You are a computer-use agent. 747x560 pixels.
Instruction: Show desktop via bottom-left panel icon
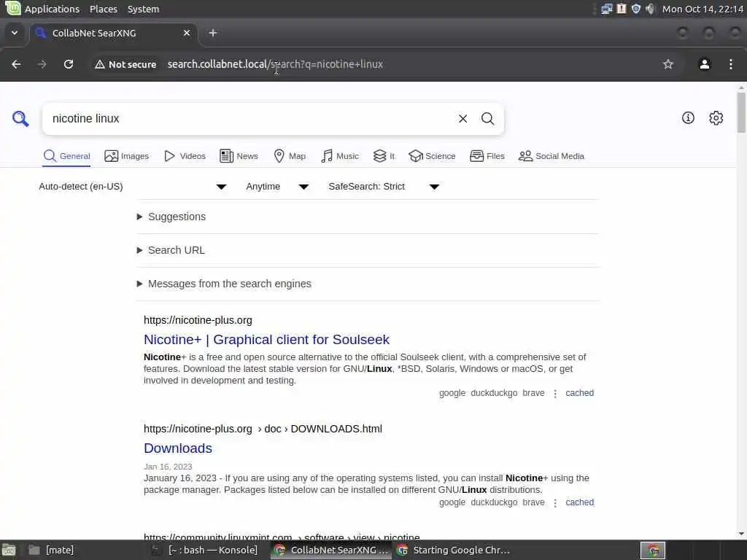tap(9, 551)
